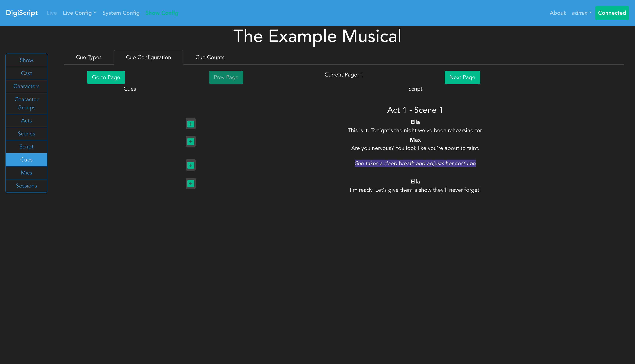Screen dimensions: 635x364
Task: Expand the Live Config dropdown
Action: click(x=79, y=13)
